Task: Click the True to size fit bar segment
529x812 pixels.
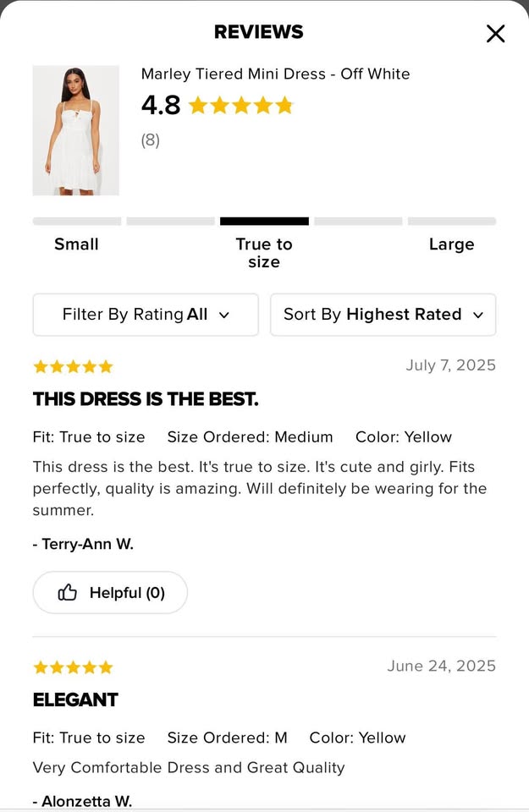Action: [264, 222]
